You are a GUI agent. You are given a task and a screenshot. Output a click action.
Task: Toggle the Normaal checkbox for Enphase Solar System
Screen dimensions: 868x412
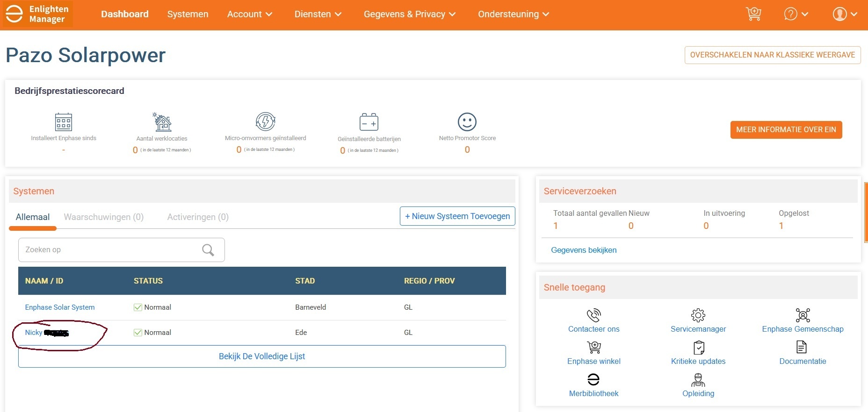138,307
